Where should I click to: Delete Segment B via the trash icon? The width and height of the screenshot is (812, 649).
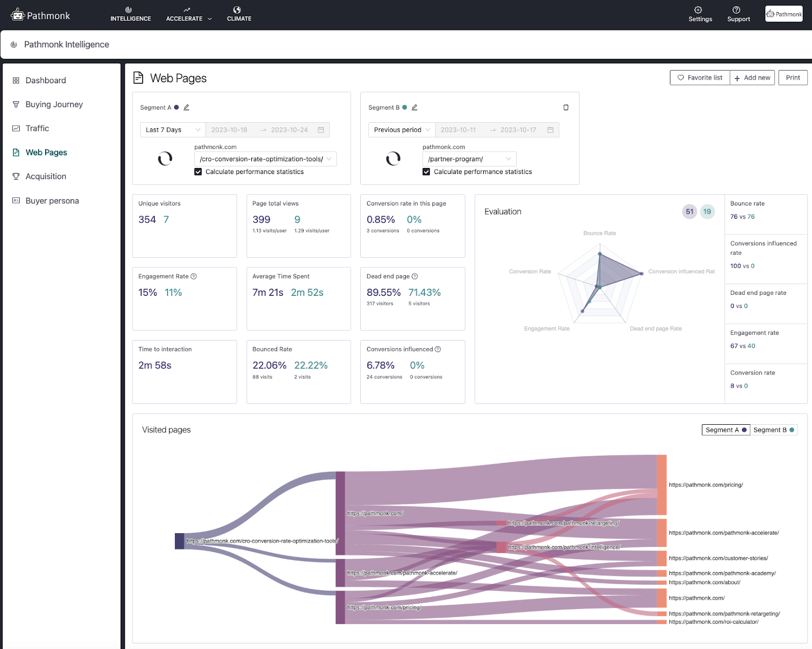pyautogui.click(x=566, y=107)
